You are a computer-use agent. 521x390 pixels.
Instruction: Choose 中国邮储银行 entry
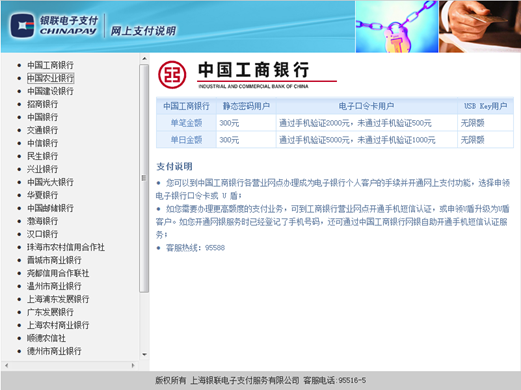(x=50, y=208)
